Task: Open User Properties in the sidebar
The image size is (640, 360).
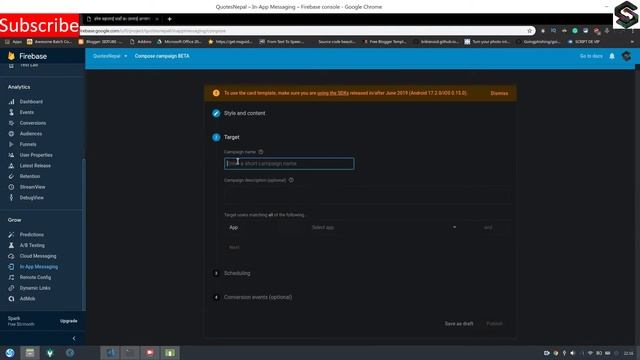Action: coord(36,155)
